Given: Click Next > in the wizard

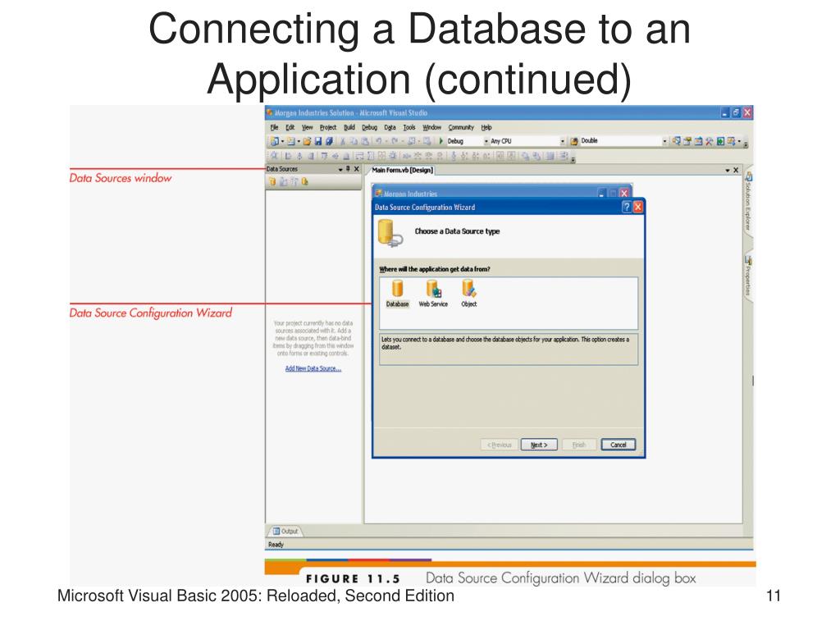Looking at the screenshot, I should pos(539,445).
